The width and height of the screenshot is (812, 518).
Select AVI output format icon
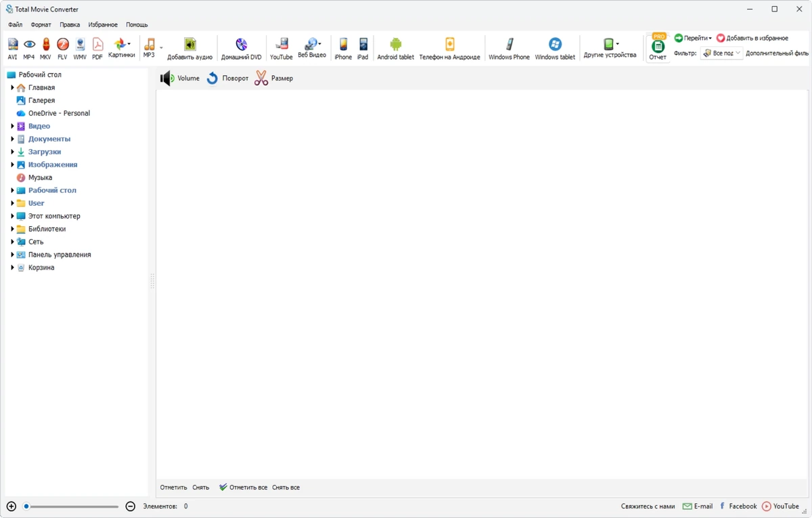pos(12,49)
